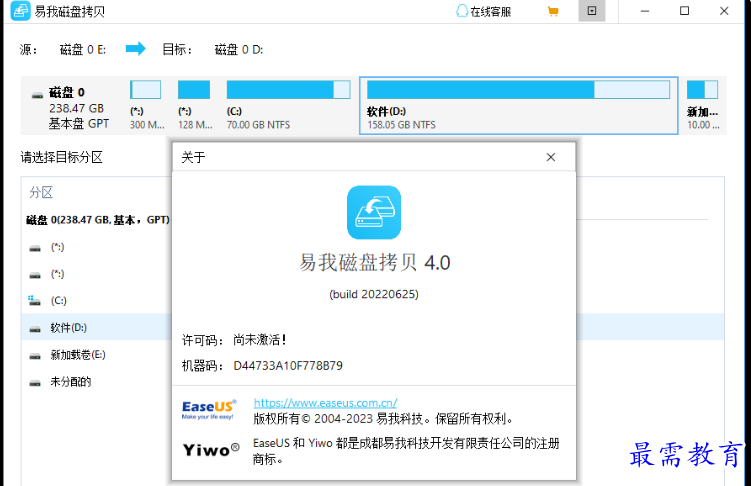Click the 磁盘 0 D: target label
This screenshot has height=486, width=751.
239,49
